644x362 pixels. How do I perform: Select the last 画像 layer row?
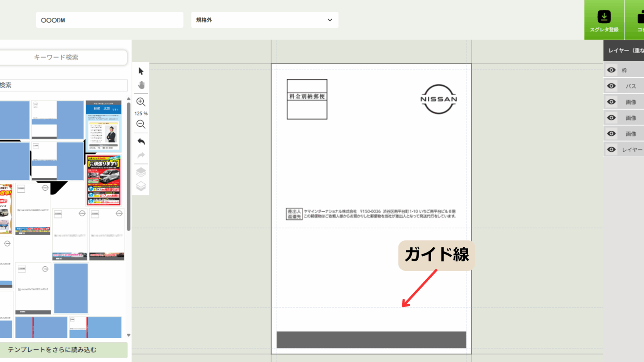(630, 134)
